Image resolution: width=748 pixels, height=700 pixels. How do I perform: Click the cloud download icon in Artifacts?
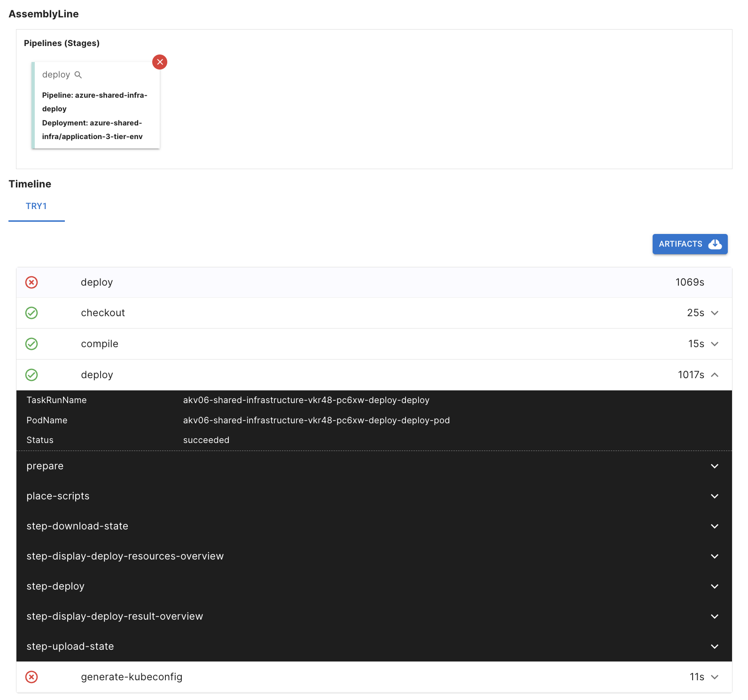[x=715, y=244]
